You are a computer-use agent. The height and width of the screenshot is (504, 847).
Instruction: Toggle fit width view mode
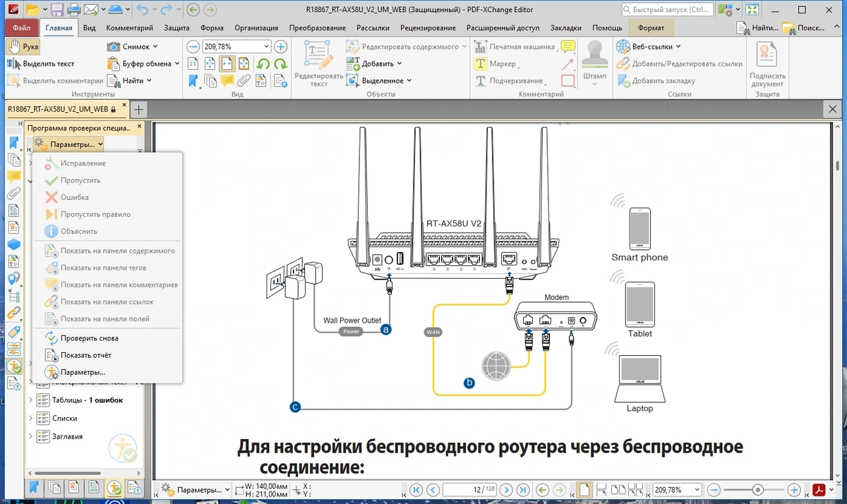tap(227, 64)
